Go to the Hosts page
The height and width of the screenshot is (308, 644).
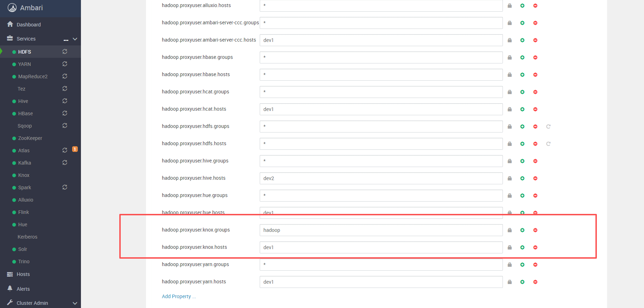[x=23, y=274]
